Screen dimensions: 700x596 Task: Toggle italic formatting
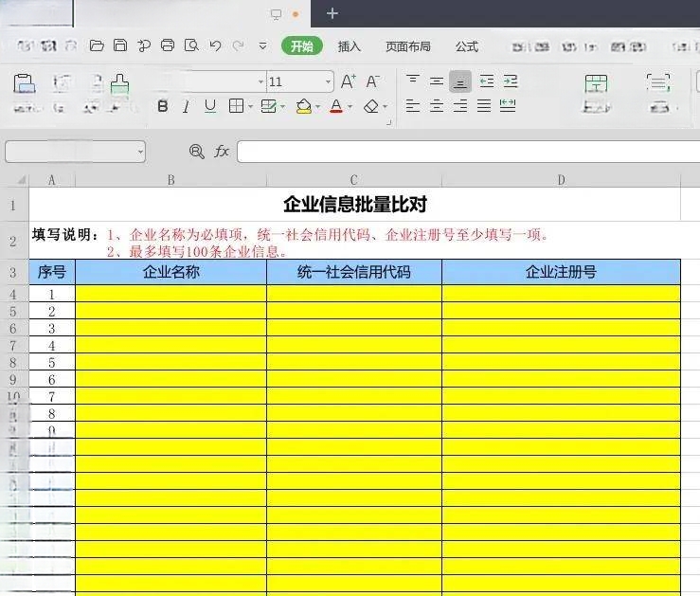pos(187,106)
